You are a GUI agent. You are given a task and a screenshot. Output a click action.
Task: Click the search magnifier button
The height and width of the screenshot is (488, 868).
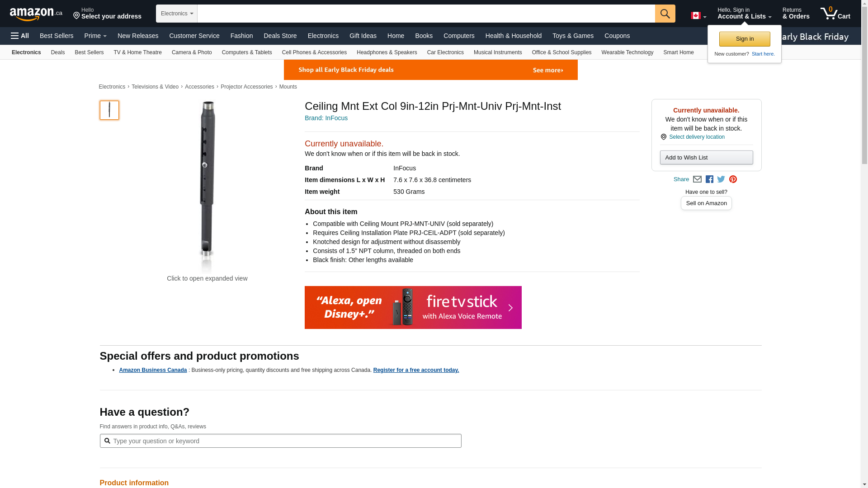(665, 14)
